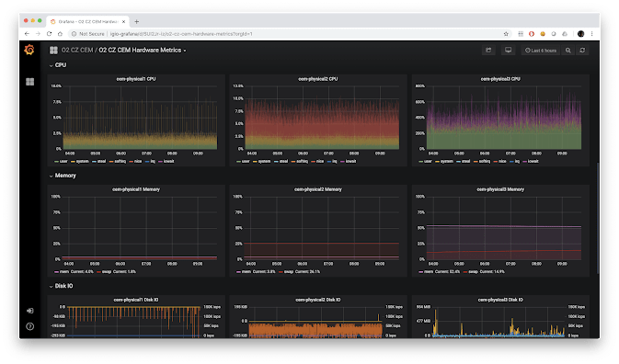Select the Grafana browser tab
The width and height of the screenshot is (619, 364).
coord(88,22)
